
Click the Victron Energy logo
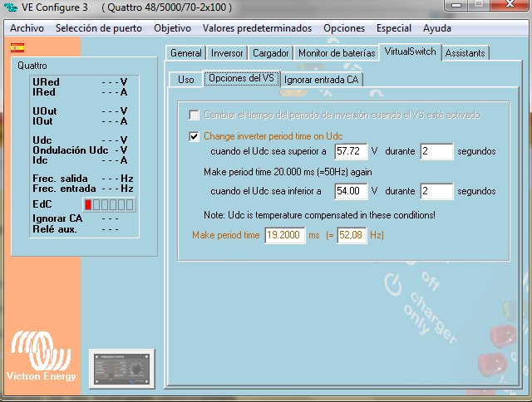click(41, 355)
